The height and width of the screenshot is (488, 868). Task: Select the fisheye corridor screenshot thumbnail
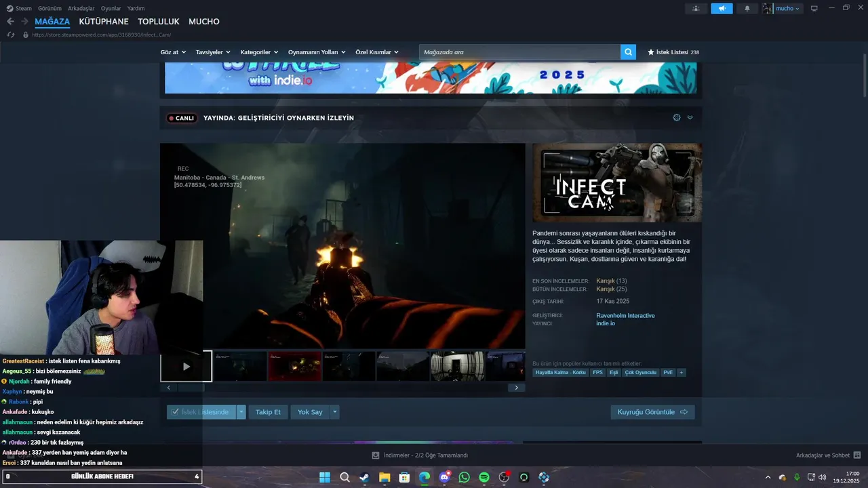click(458, 366)
